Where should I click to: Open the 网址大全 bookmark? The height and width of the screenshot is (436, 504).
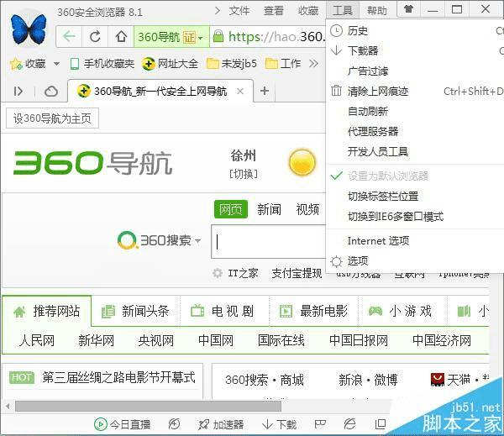tap(170, 64)
